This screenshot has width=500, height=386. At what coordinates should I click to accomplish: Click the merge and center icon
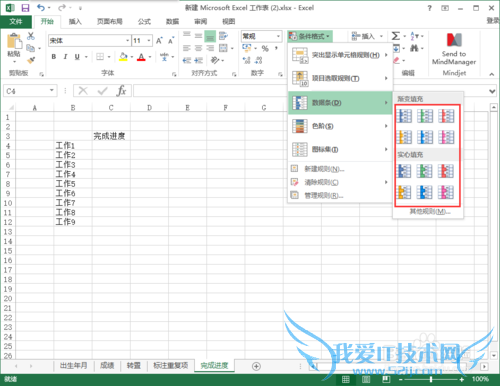pos(223,49)
